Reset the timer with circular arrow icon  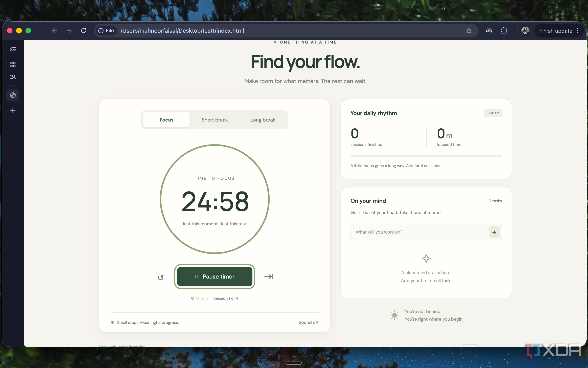(x=161, y=277)
